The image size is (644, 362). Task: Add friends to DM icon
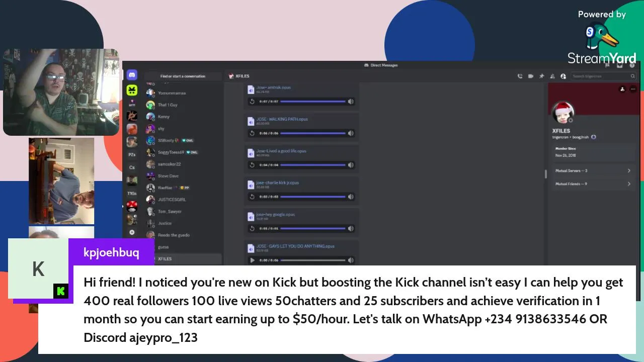tap(552, 76)
